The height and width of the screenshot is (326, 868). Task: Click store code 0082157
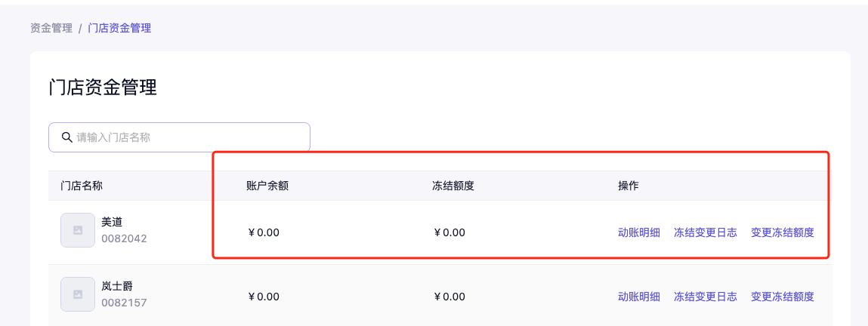click(x=124, y=303)
